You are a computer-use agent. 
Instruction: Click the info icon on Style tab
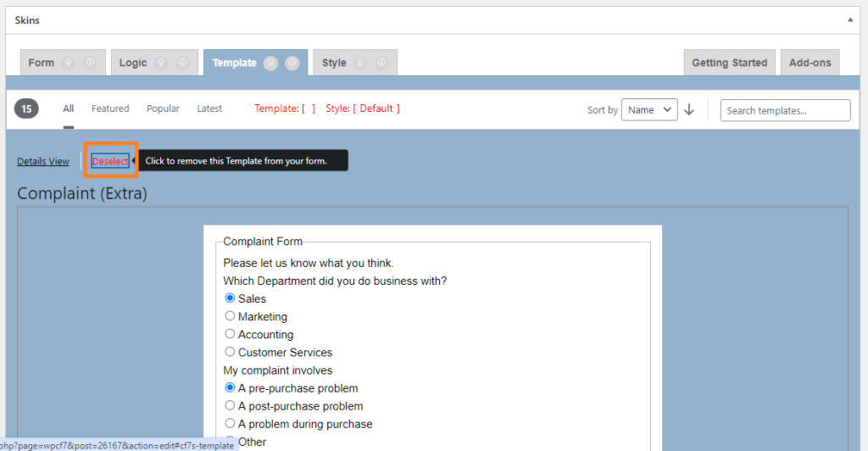tap(381, 63)
